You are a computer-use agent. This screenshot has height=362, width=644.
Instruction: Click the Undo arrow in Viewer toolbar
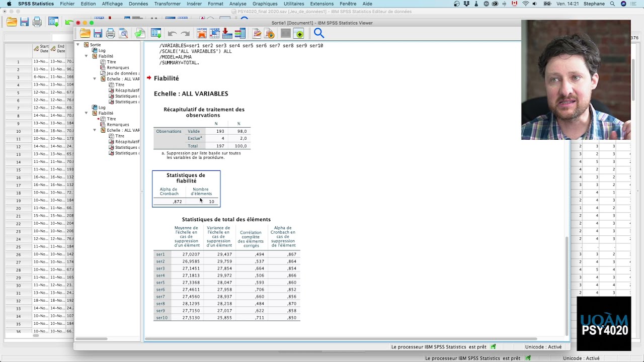click(x=172, y=34)
